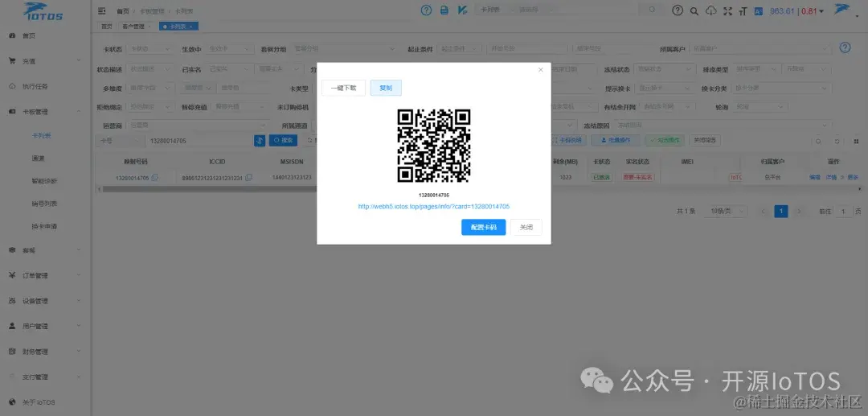Collapse 卡板管理 menu in sidebar

[45, 112]
